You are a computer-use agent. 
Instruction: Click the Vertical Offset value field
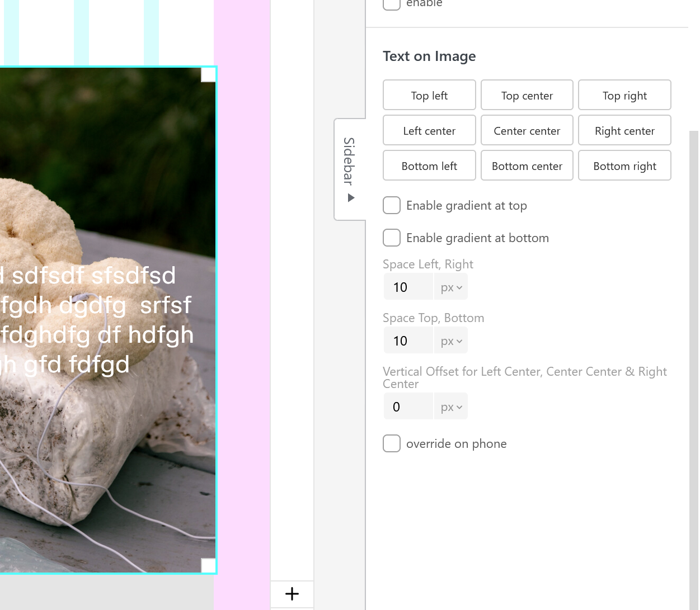(408, 407)
